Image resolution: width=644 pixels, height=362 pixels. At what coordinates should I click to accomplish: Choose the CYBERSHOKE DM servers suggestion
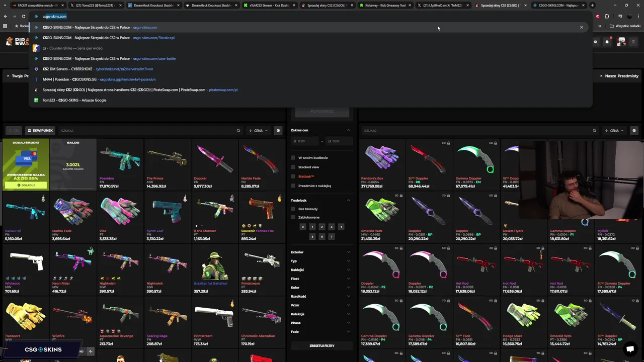[x=310, y=69]
